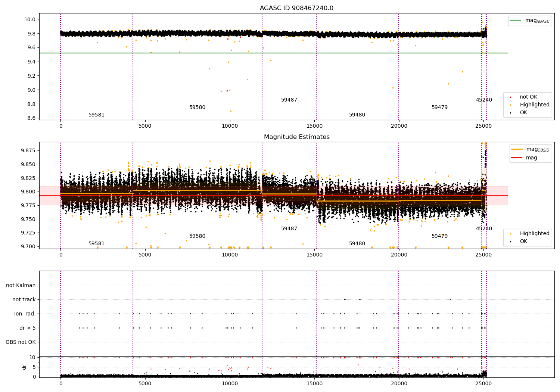Click the 9.875 y-axis tick label

point(28,151)
